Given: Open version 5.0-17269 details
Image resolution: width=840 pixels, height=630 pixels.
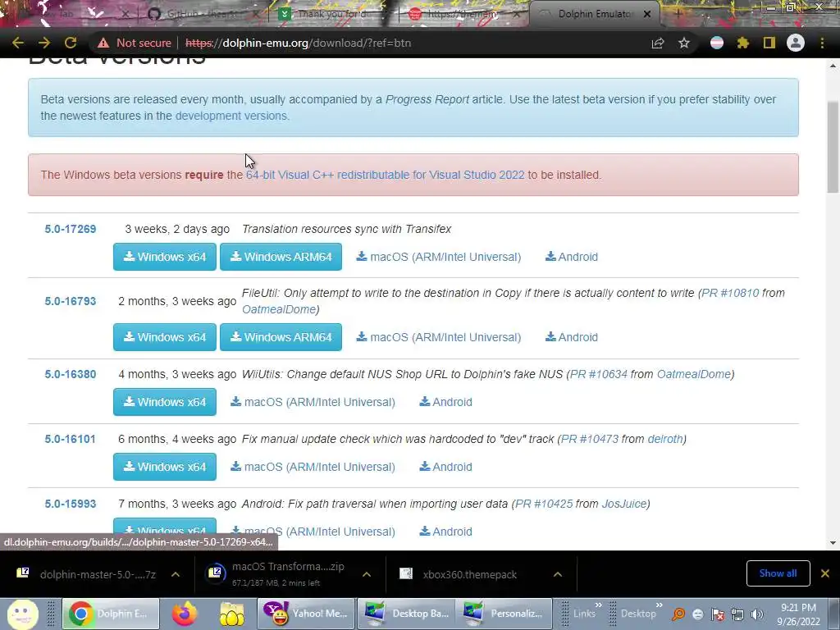Looking at the screenshot, I should [x=71, y=229].
